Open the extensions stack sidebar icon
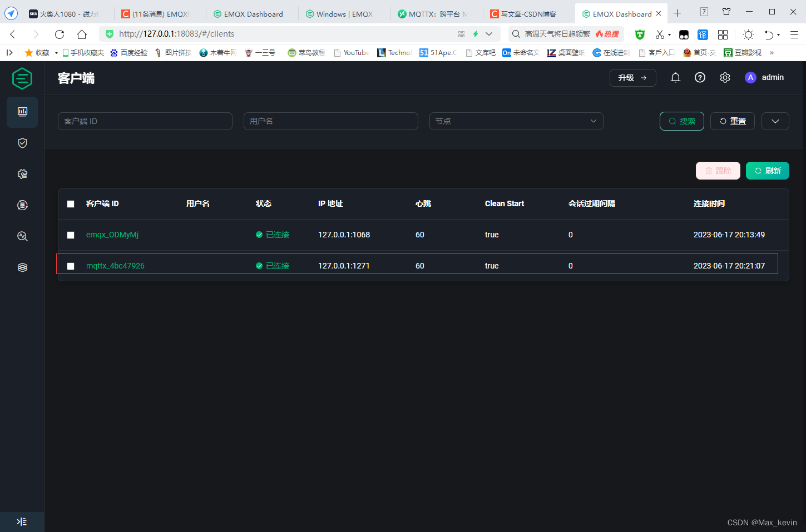The width and height of the screenshot is (806, 532). (x=22, y=267)
